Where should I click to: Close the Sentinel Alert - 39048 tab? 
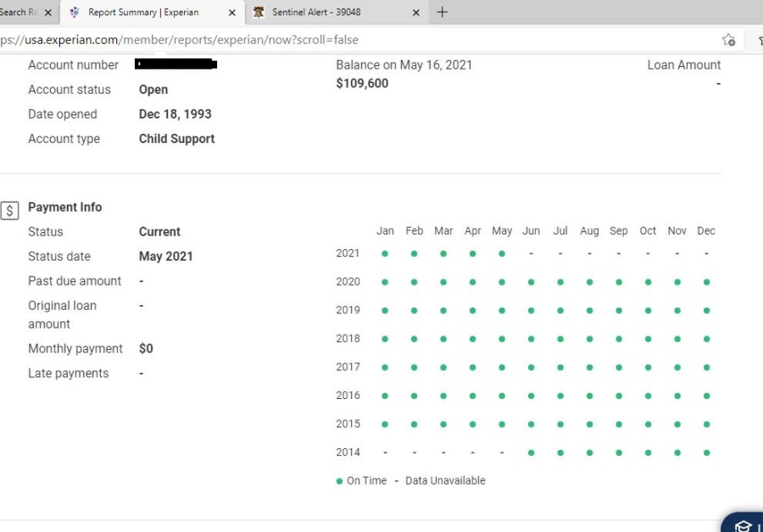[415, 13]
